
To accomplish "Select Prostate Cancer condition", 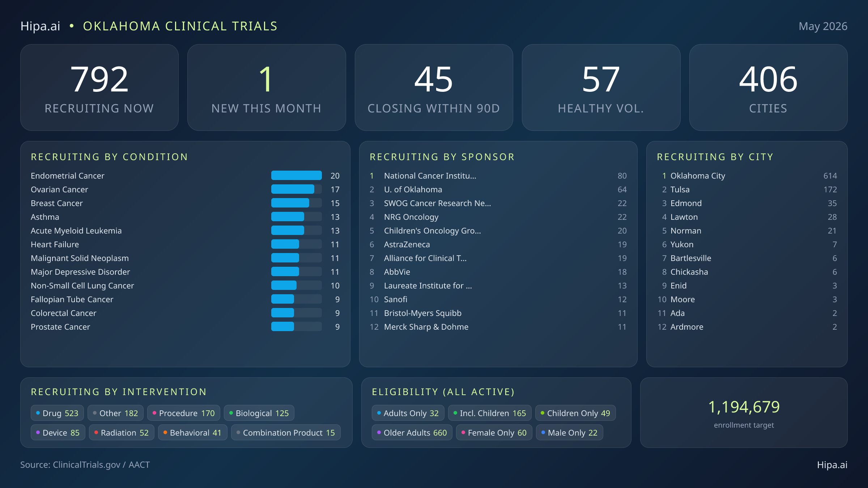I will click(185, 327).
